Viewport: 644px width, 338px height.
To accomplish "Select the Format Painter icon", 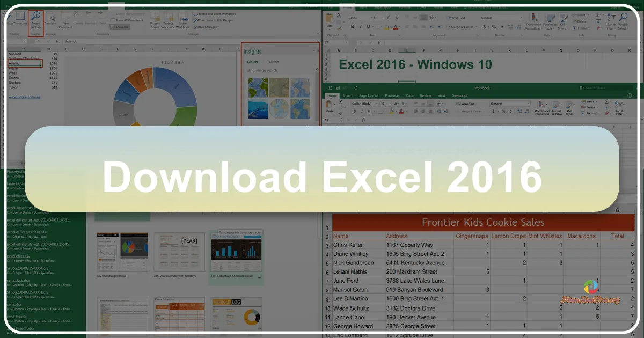I will (x=340, y=28).
